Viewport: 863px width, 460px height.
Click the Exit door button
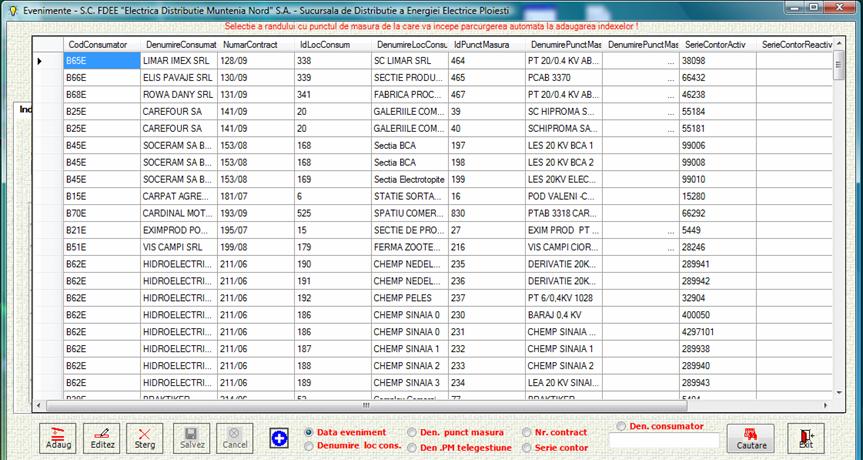pos(806,439)
